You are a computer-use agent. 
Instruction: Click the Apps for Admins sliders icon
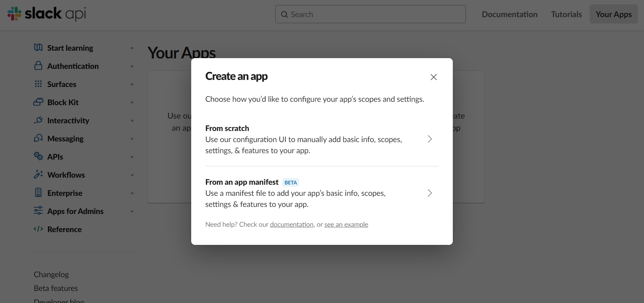tap(38, 211)
